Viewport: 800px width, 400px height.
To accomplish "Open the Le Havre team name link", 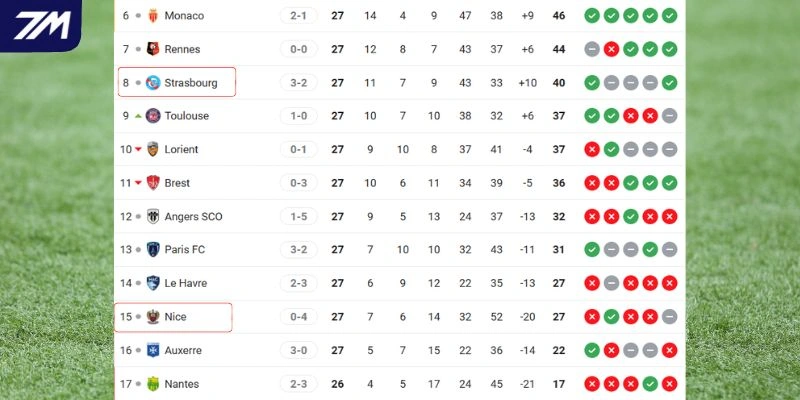I will (x=186, y=284).
